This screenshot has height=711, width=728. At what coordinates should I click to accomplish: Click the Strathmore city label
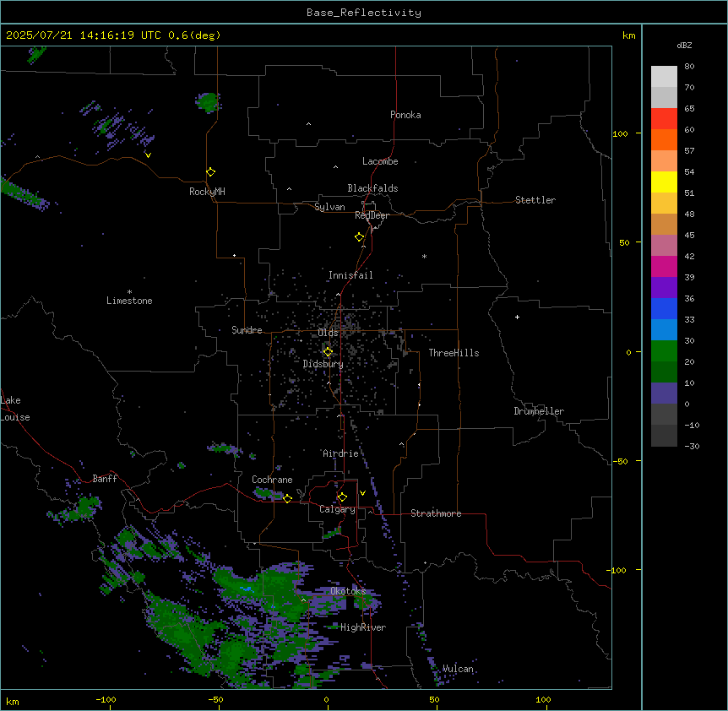436,513
